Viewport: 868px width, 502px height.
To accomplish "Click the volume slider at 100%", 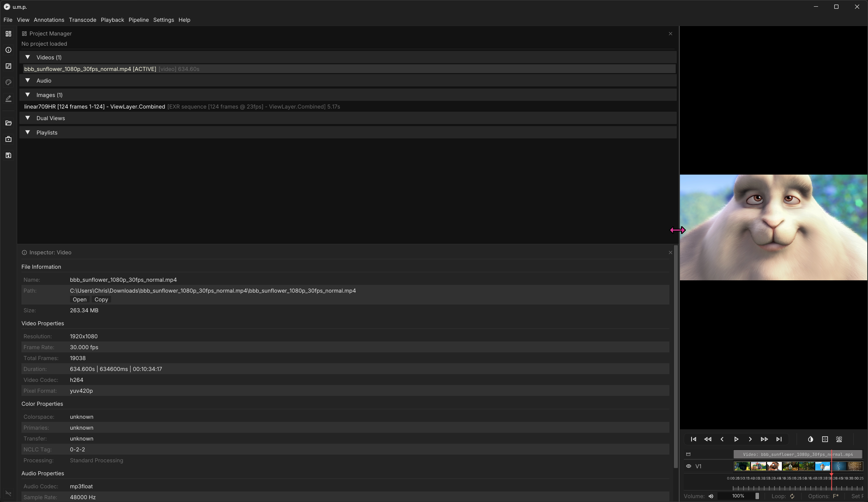I will click(738, 496).
